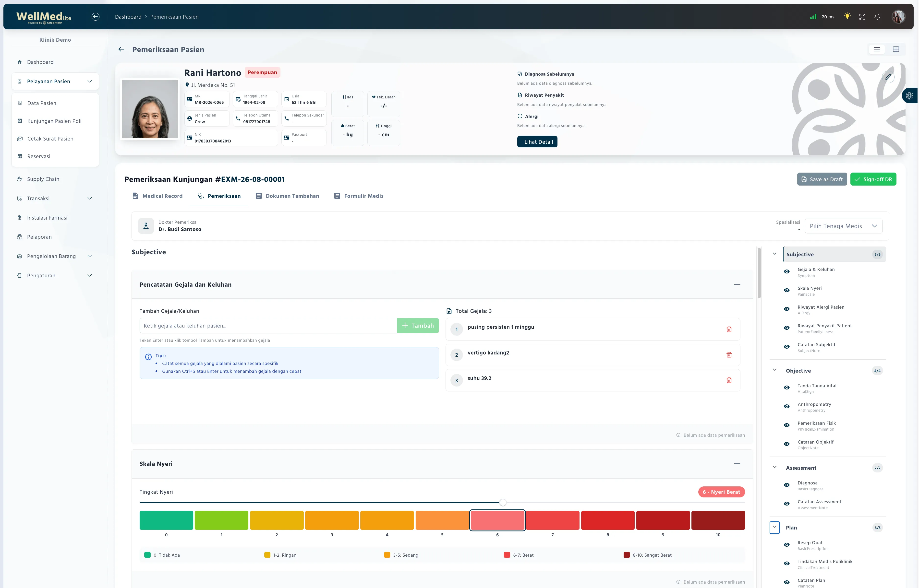This screenshot has width=919, height=588.
Task: Select pain level 10 dark red swatch
Action: coord(718,520)
